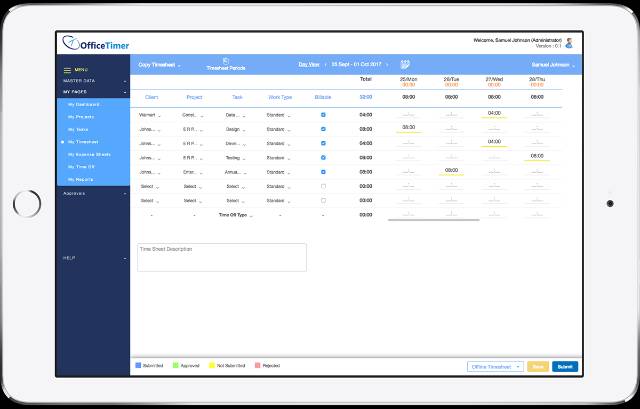Click the Day View link
This screenshot has height=409, width=640.
point(310,64)
